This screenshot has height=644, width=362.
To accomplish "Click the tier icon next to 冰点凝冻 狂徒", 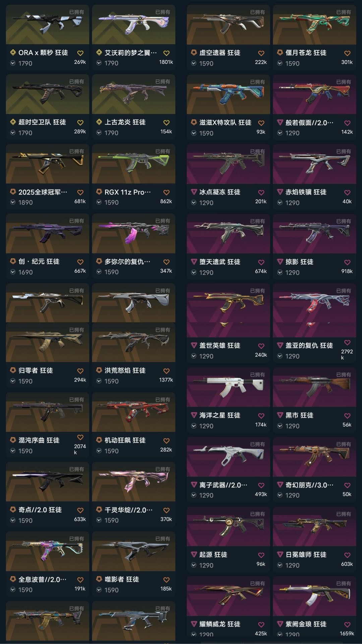I will (x=194, y=192).
